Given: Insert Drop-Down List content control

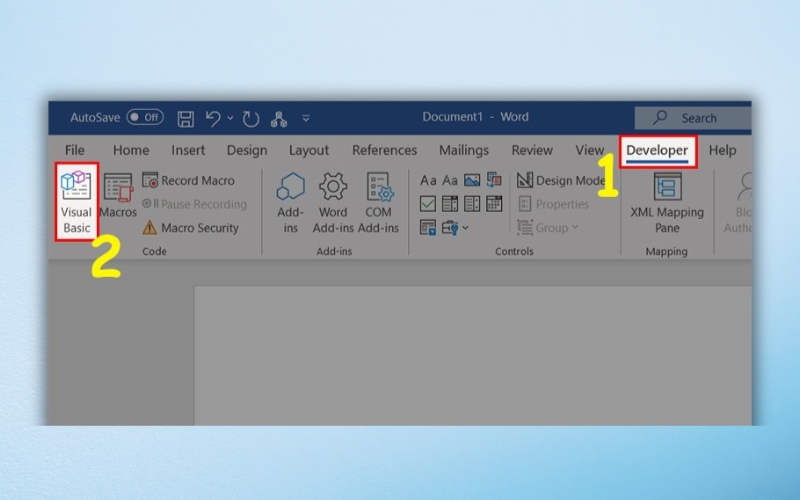Looking at the screenshot, I should click(472, 204).
